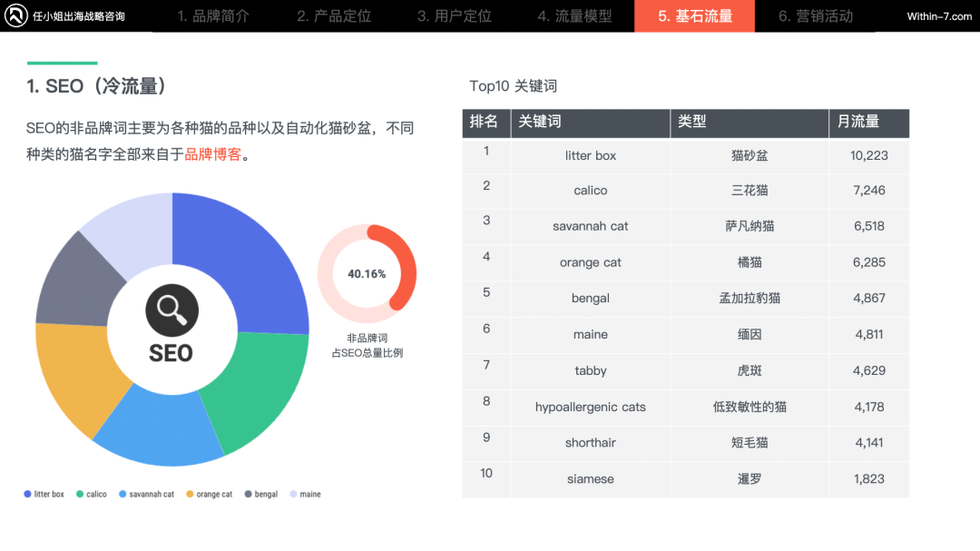Click the 任小姐出海战略咨询 brand name
This screenshot has height=551, width=980.
coord(79,16)
